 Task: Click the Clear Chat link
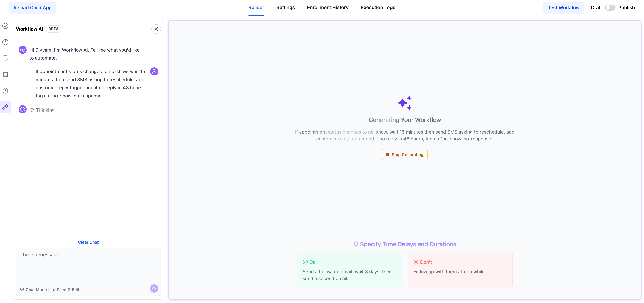(x=88, y=242)
